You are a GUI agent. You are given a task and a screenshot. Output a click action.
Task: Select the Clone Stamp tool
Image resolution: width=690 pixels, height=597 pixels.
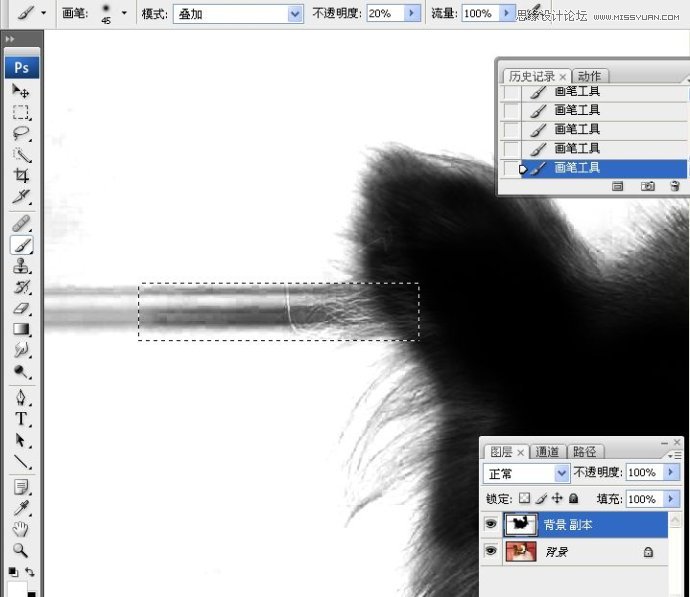pyautogui.click(x=20, y=266)
